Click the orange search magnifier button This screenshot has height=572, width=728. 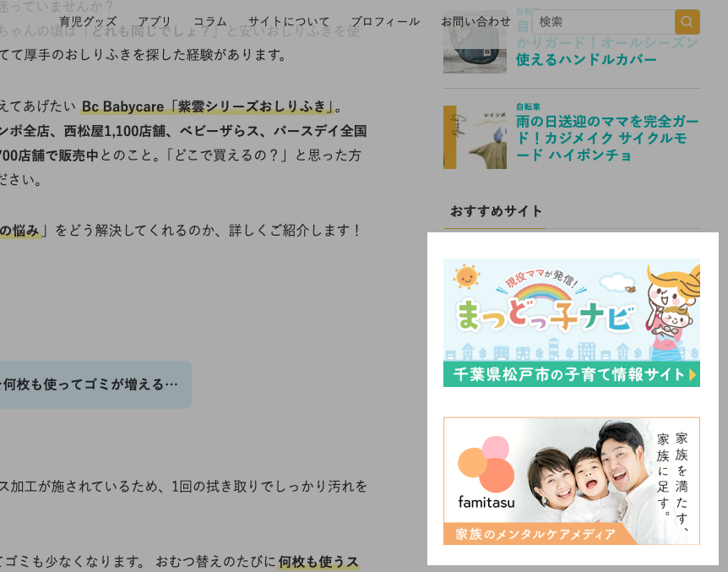[x=687, y=22]
